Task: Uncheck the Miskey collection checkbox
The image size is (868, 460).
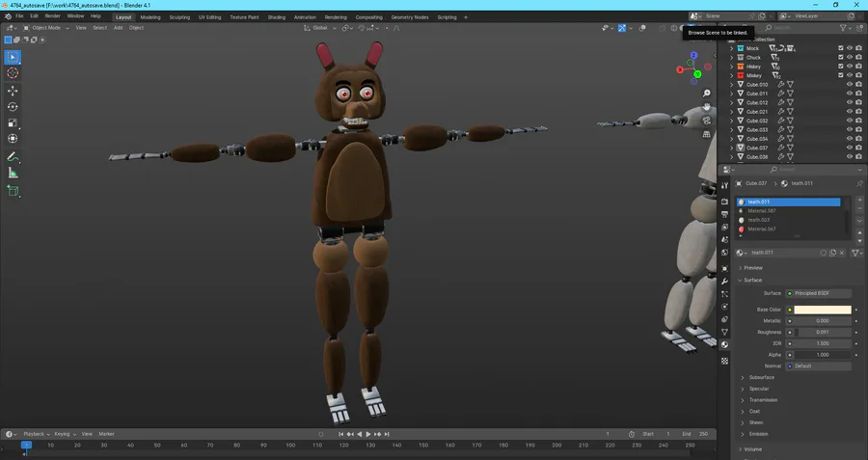Action: pos(841,75)
